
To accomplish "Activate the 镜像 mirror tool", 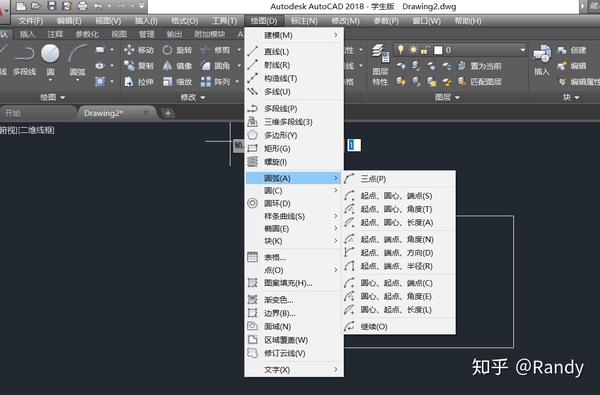I will coord(177,66).
